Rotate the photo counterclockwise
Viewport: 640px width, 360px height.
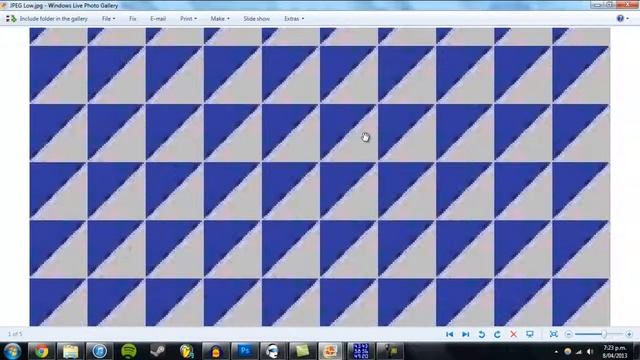(482, 334)
